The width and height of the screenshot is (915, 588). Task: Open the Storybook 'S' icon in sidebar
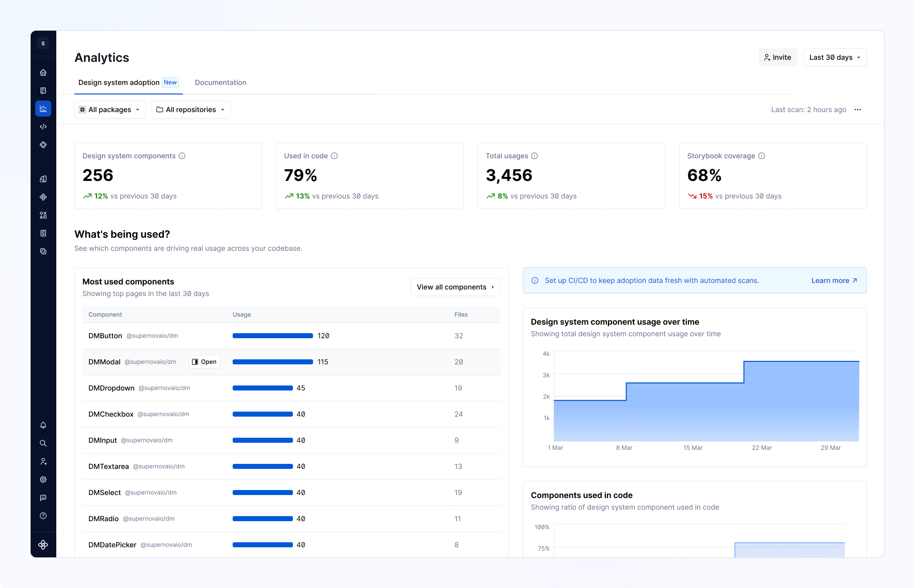[x=43, y=233]
